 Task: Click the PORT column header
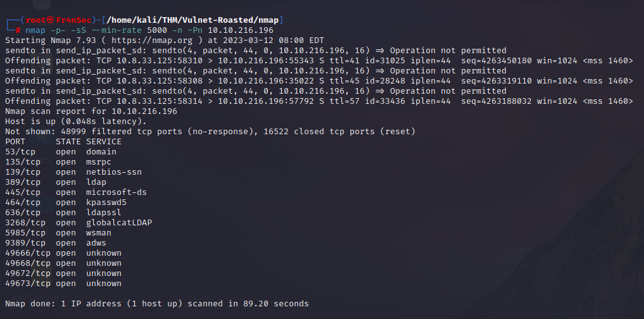tap(15, 142)
